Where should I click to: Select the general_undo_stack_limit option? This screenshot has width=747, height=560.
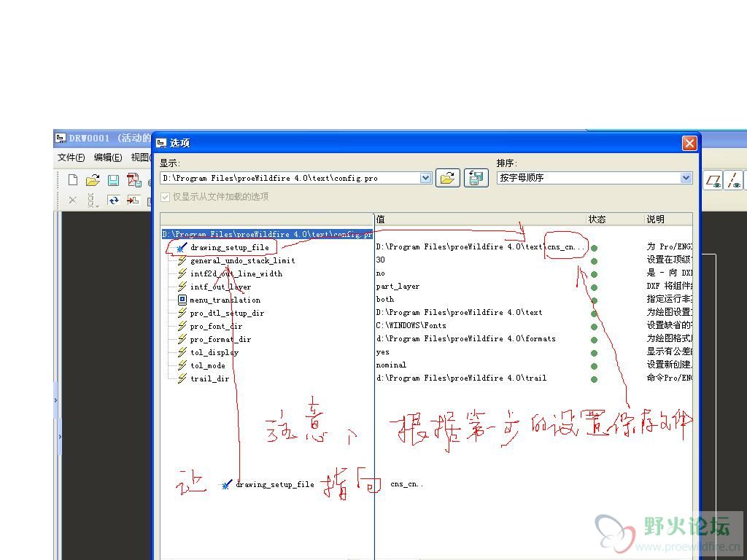pyautogui.click(x=242, y=261)
